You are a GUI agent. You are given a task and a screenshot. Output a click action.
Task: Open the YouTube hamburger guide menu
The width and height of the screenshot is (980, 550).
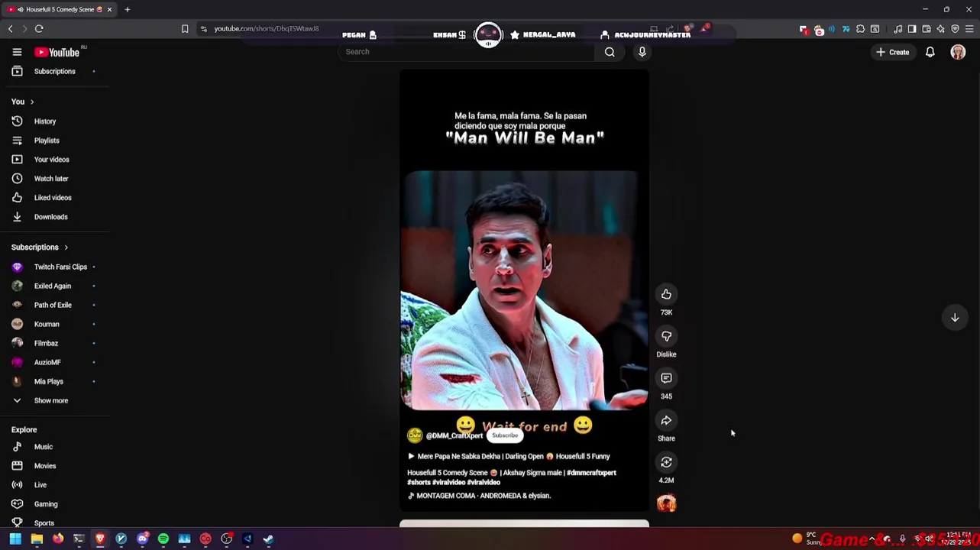[17, 52]
